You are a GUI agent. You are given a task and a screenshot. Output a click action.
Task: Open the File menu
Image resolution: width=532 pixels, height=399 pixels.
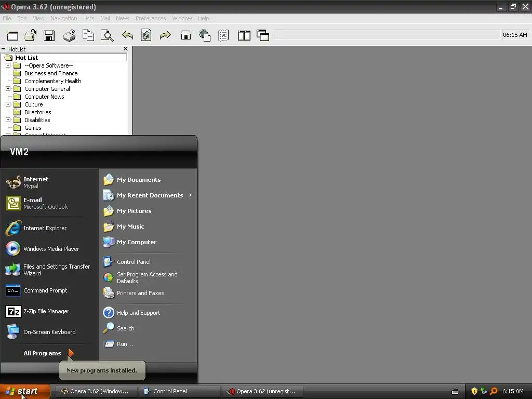click(7, 18)
